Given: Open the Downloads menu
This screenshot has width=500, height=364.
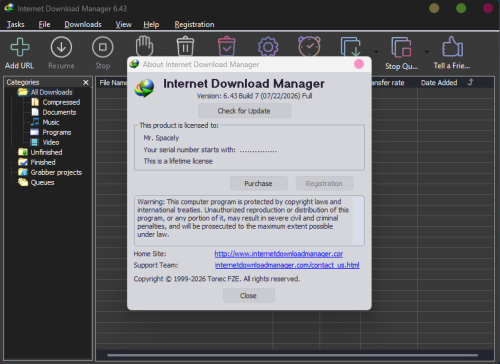Looking at the screenshot, I should 83,24.
